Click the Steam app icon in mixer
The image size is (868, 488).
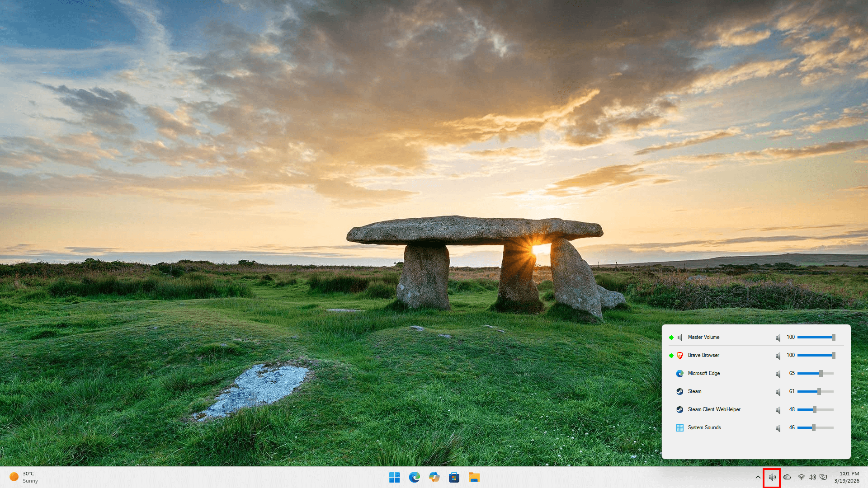679,392
